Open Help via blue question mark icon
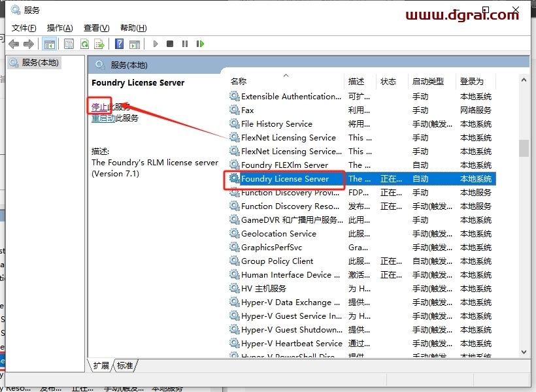Image resolution: width=536 pixels, height=392 pixels. [x=119, y=44]
